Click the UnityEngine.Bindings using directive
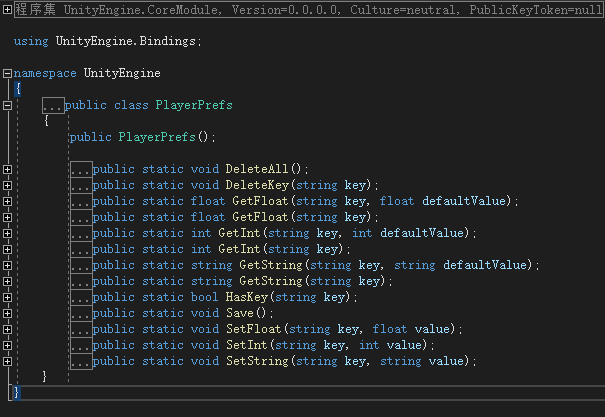The width and height of the screenshot is (605, 417). tap(108, 41)
